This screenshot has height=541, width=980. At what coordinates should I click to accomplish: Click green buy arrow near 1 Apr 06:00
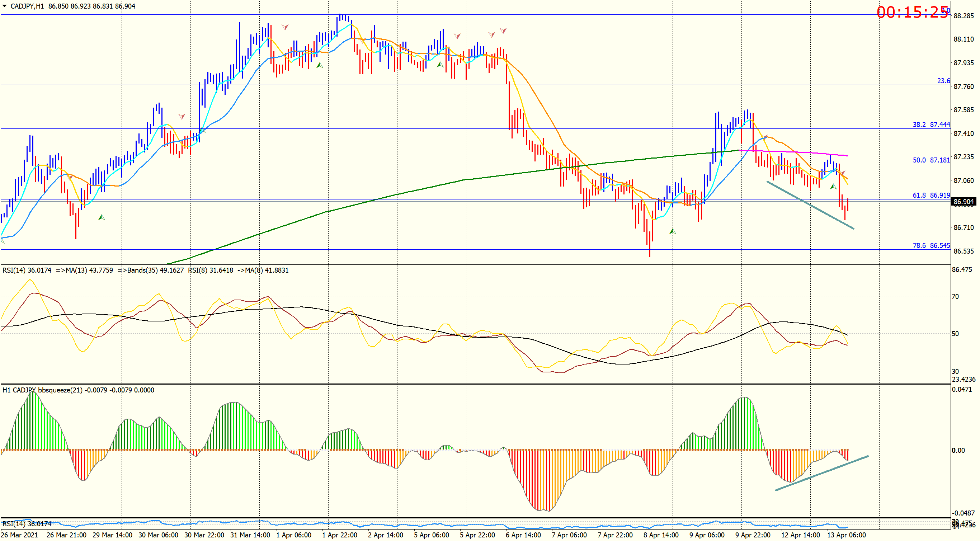click(320, 65)
